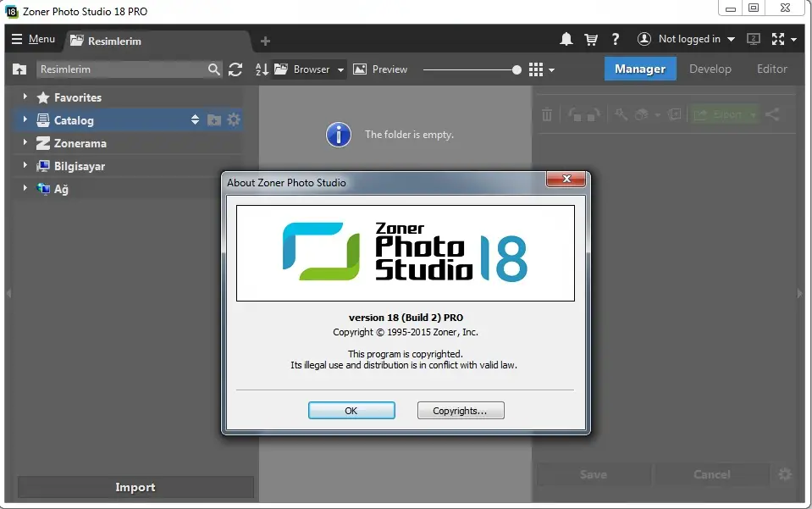Screen dimensions: 812x509
Task: Expand the Favorites tree node
Action: [x=25, y=97]
